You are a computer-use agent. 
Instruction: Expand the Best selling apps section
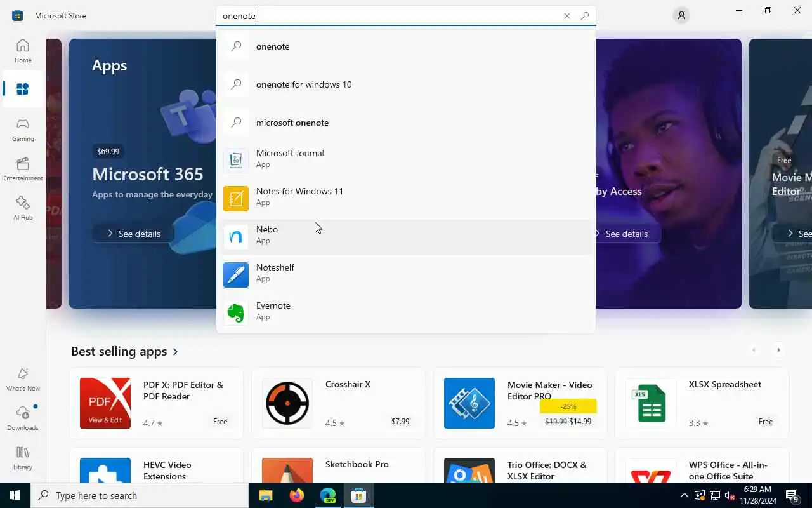(x=125, y=351)
